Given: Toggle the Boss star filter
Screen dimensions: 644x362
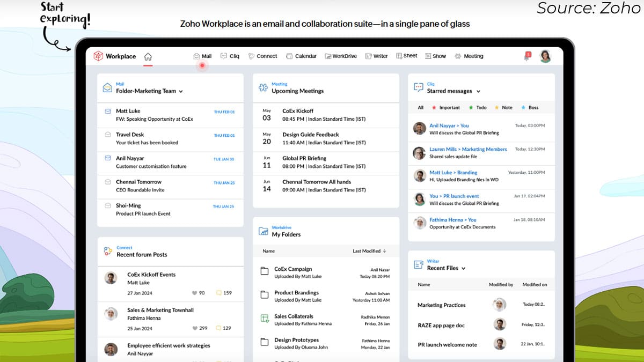Looking at the screenshot, I should pos(529,107).
